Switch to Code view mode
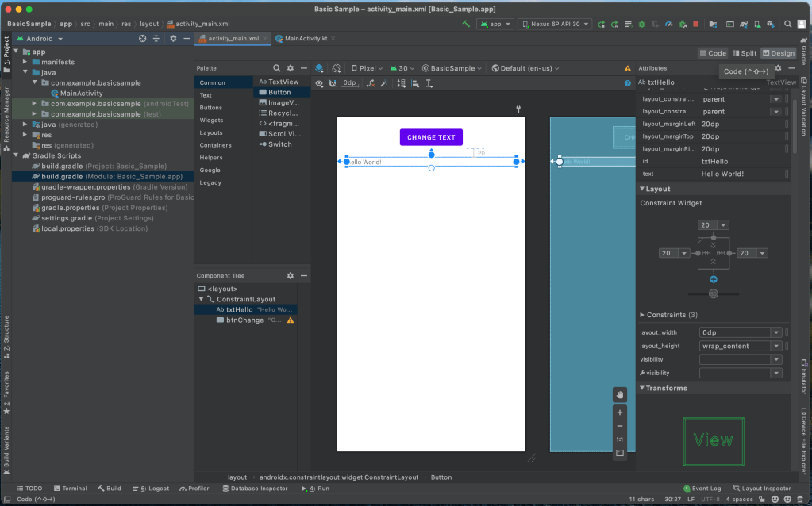 pos(713,53)
